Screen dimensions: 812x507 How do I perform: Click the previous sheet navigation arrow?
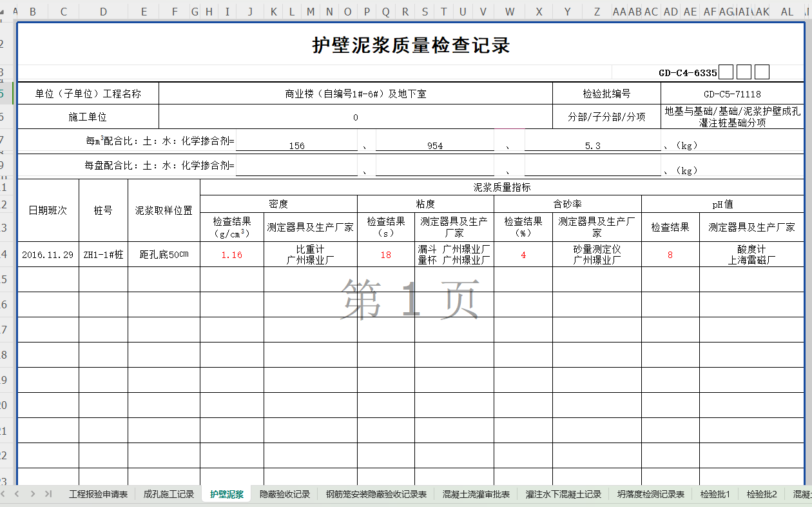click(17, 494)
